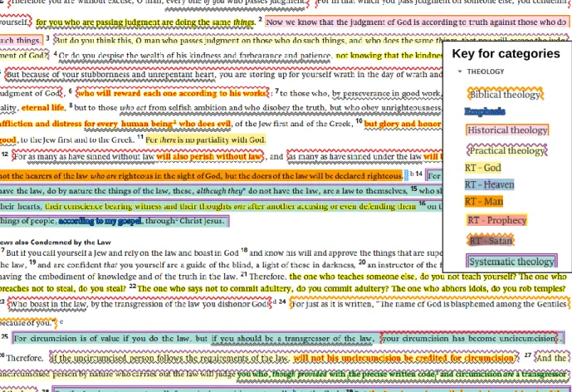
Task: Click 'Who boast in the law' passage
Action: 49,304
